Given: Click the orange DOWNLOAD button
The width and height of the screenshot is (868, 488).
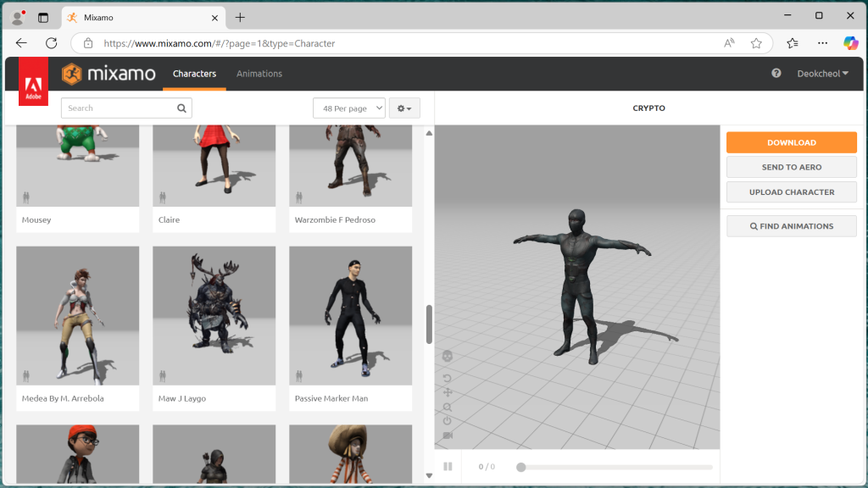Looking at the screenshot, I should coord(791,142).
